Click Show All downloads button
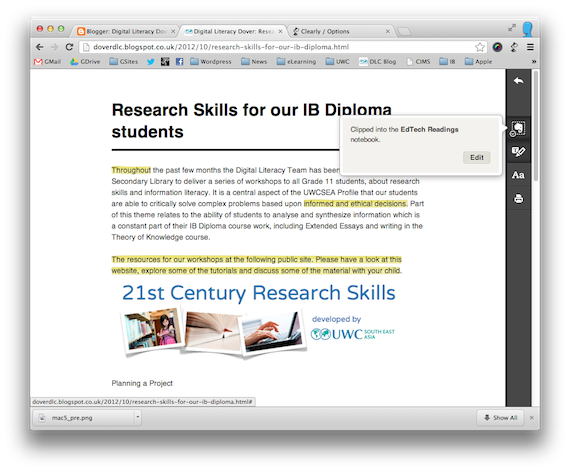The image size is (570, 472). 500,418
